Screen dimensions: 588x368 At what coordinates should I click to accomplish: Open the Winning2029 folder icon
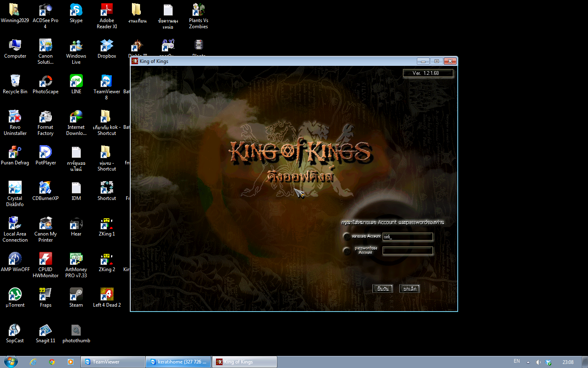pyautogui.click(x=15, y=13)
